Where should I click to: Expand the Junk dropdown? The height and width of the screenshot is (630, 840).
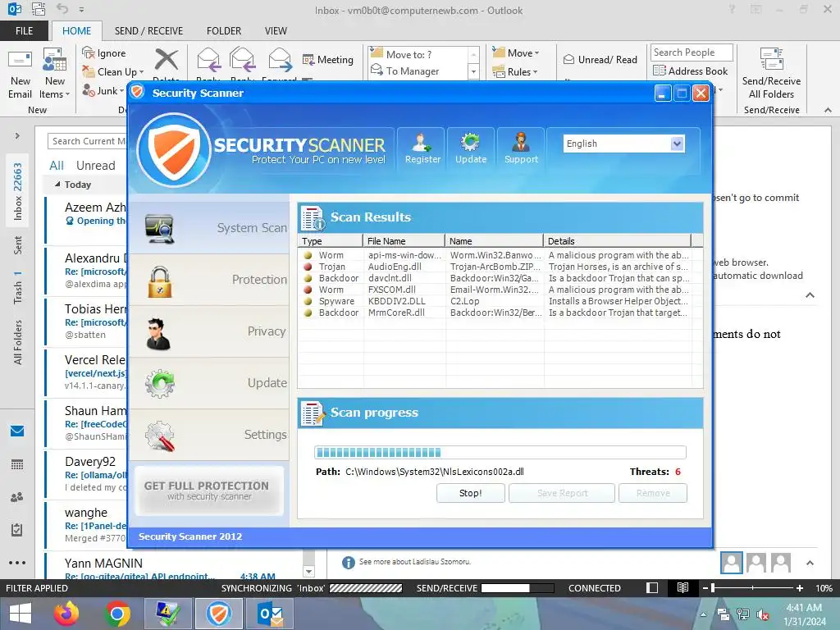coord(121,91)
